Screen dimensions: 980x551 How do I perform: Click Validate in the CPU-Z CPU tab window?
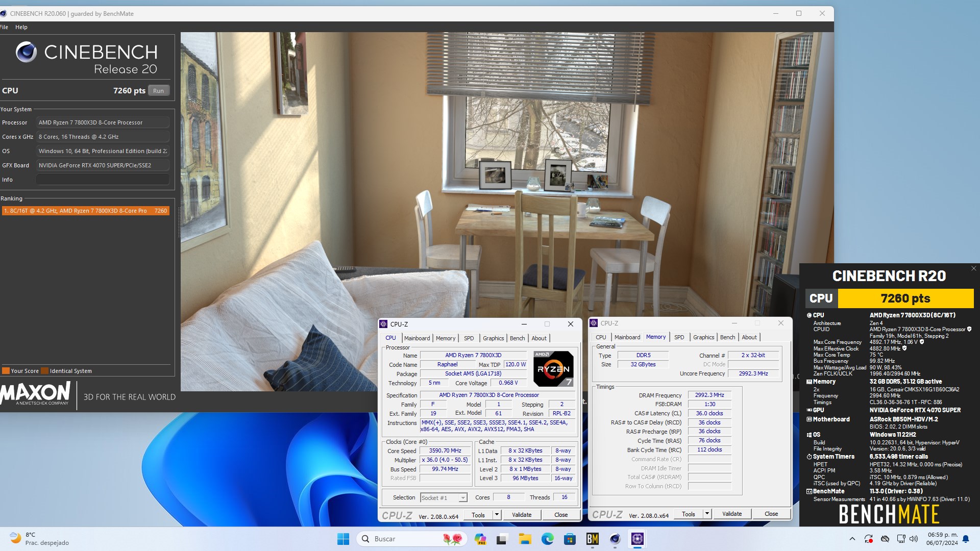(x=522, y=515)
